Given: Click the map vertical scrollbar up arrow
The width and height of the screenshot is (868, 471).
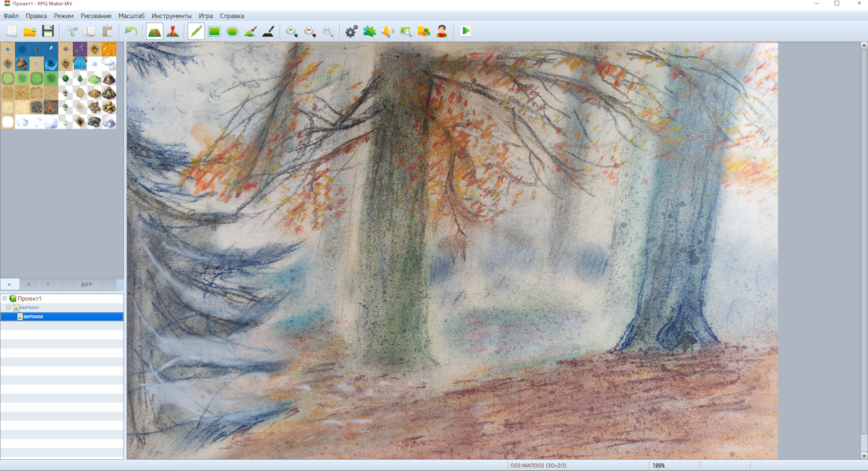Looking at the screenshot, I should (864, 46).
